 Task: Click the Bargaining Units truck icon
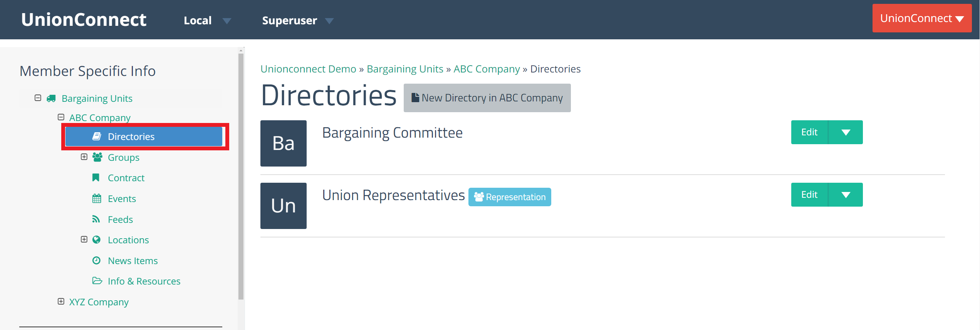tap(51, 98)
